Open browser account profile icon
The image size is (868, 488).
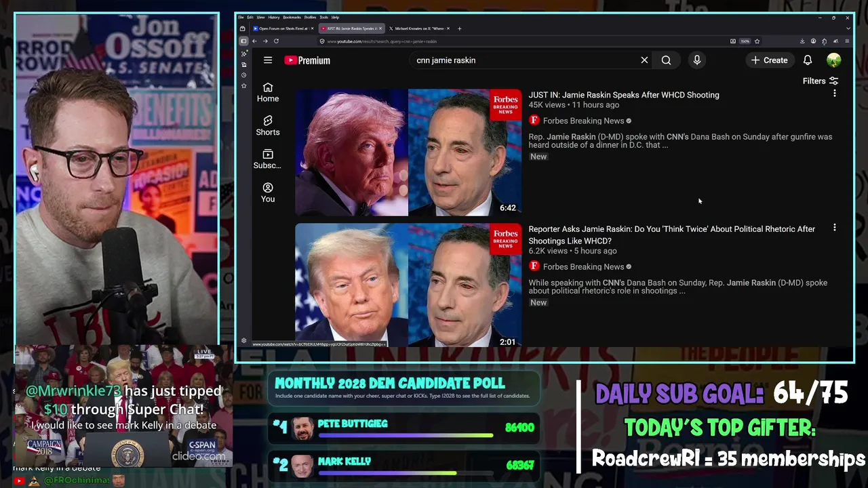(x=813, y=41)
